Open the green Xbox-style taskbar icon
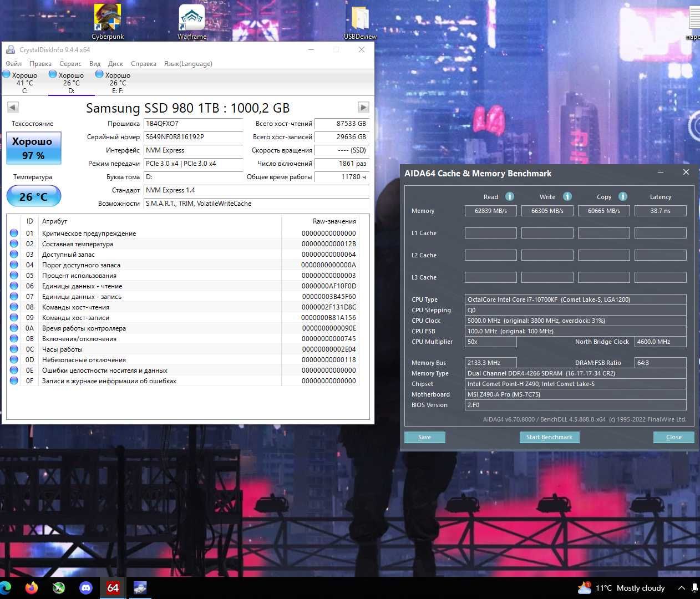Screen dimensions: 700x599 click(x=59, y=587)
